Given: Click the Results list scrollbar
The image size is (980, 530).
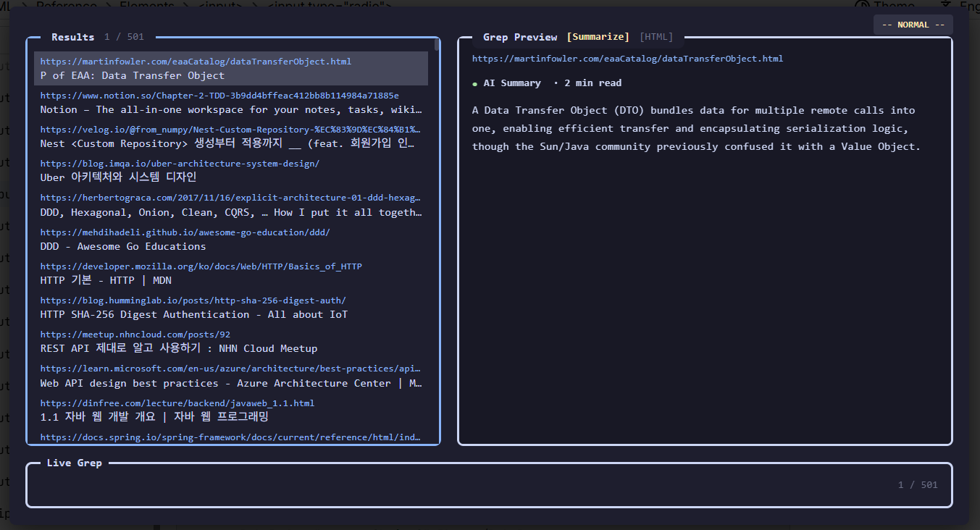Looking at the screenshot, I should [437, 45].
